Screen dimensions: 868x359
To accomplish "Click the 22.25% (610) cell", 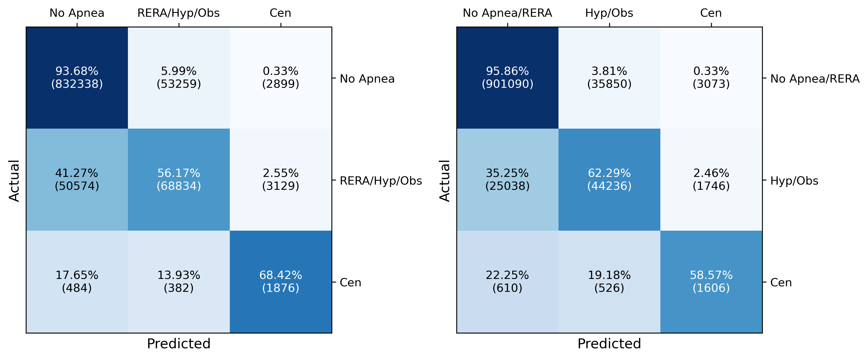I will tap(508, 281).
